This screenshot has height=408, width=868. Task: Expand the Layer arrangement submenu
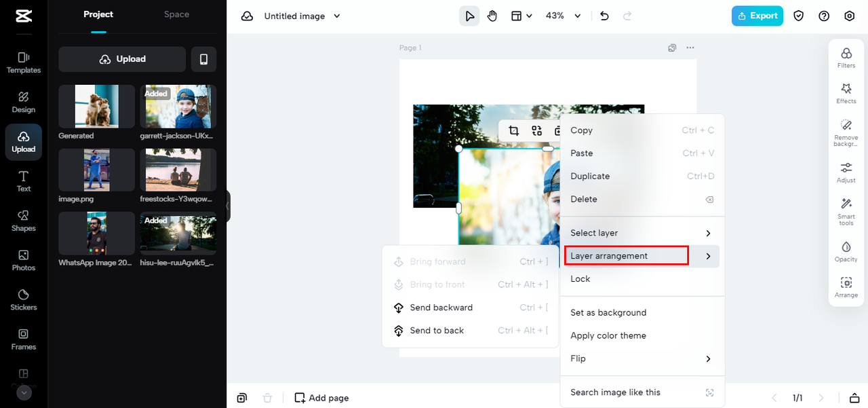(x=642, y=256)
